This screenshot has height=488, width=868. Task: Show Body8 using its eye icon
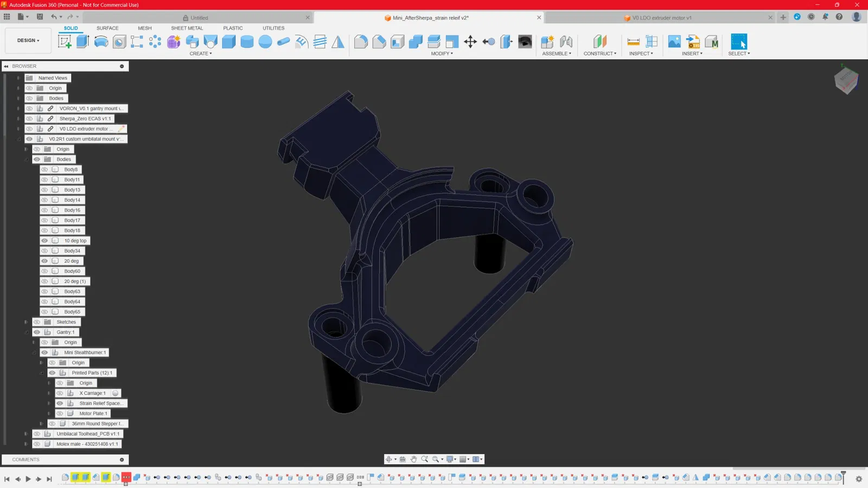[x=44, y=170]
